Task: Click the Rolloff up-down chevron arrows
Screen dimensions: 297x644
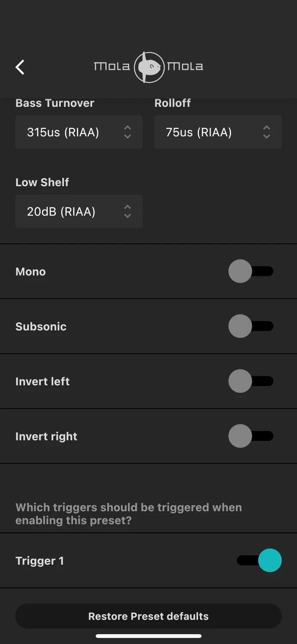Action: pyautogui.click(x=267, y=132)
